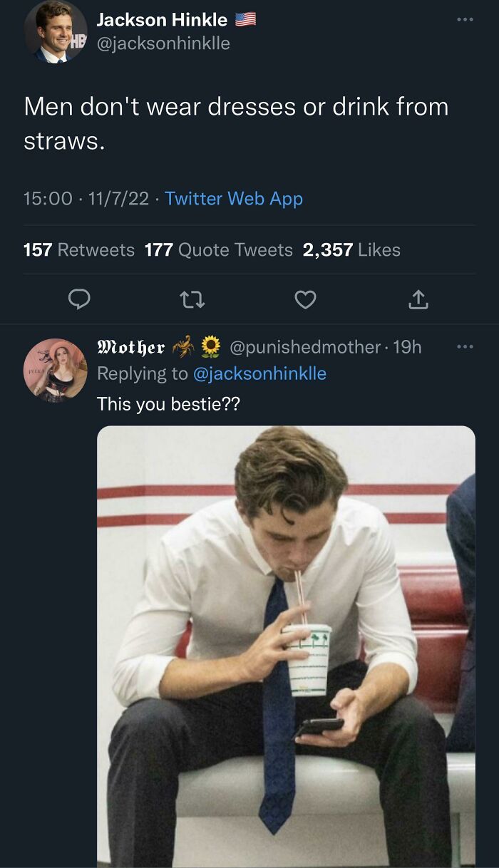Select the @jacksonhinklle handle text
The width and height of the screenshot is (499, 868).
click(165, 41)
